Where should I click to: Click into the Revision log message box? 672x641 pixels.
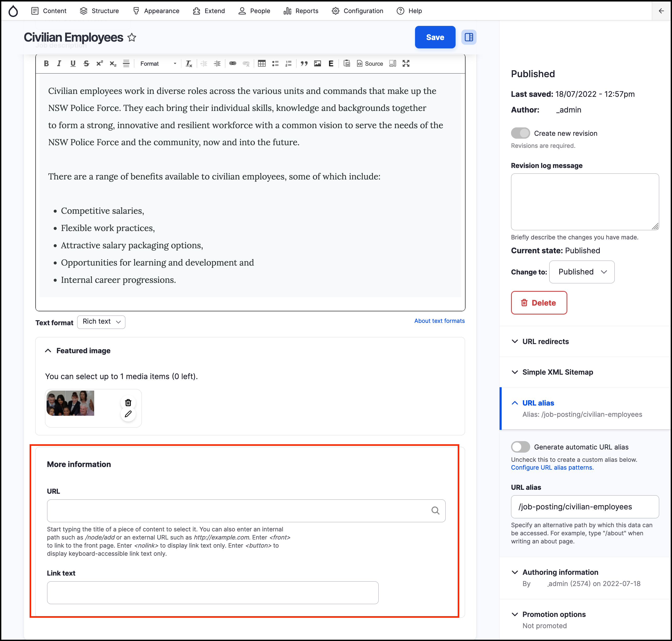click(x=585, y=202)
